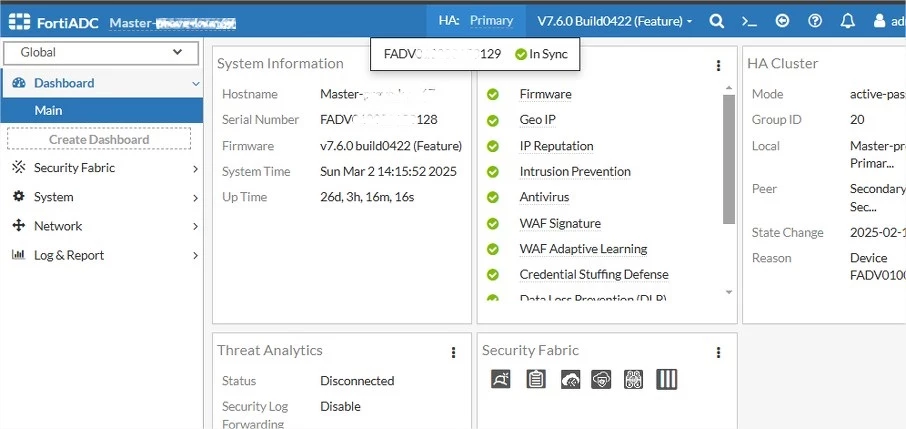906x429 pixels.
Task: Click the Log & Report chart icon
Action: pyautogui.click(x=18, y=255)
